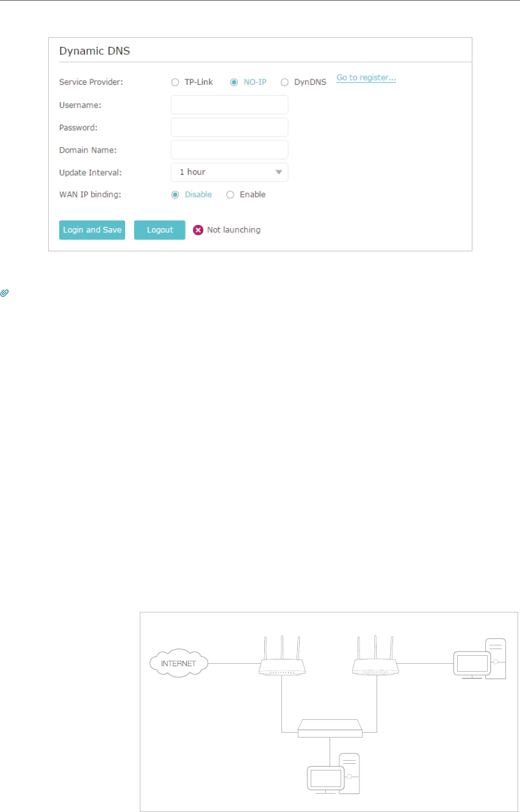Screen dimensions: 520x812
Task: Click the red X status icon
Action: point(198,230)
